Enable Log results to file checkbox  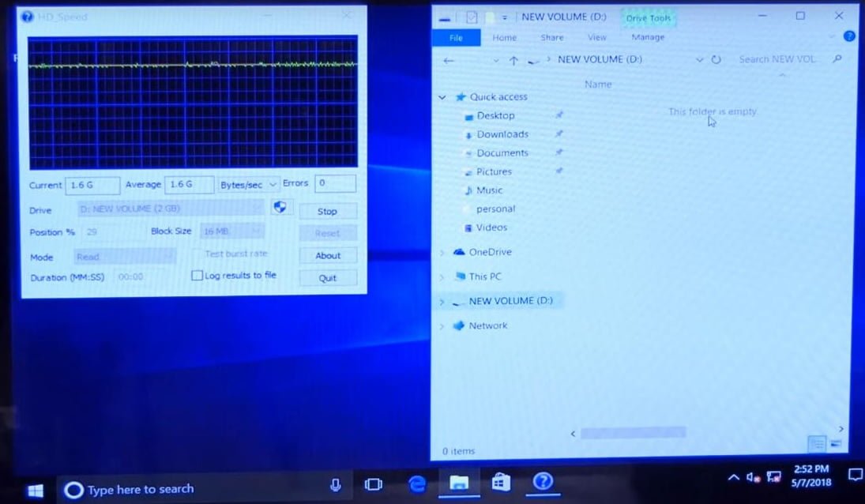(x=197, y=276)
